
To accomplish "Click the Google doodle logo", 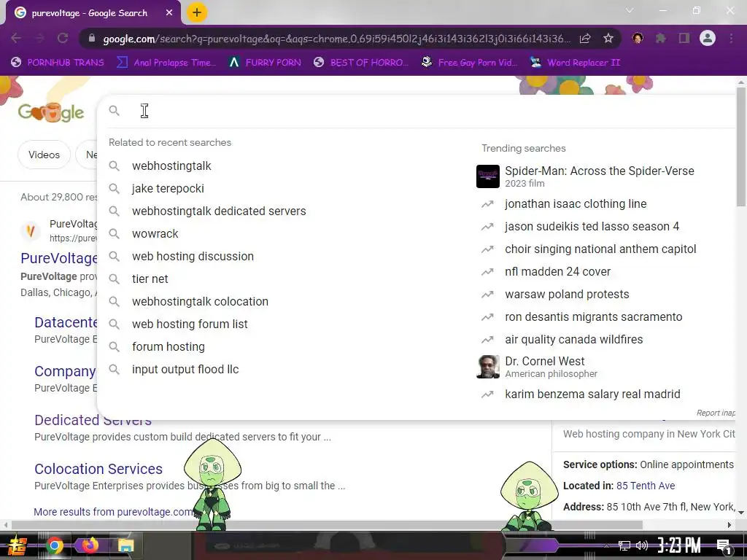I will [51, 112].
